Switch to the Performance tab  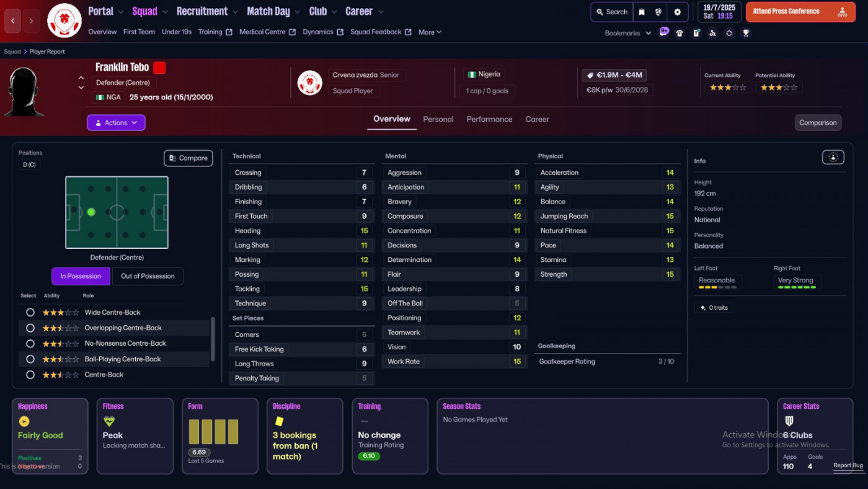point(489,119)
